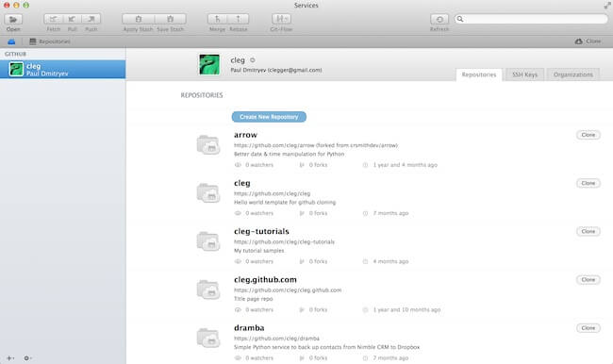
Task: Click the cleg.github.com repository folder icon
Action: 208,290
